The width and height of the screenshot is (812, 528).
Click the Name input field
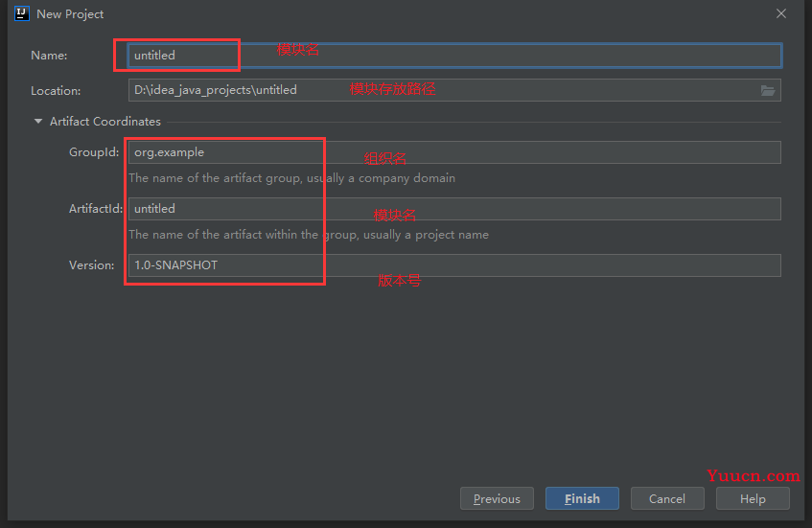454,56
